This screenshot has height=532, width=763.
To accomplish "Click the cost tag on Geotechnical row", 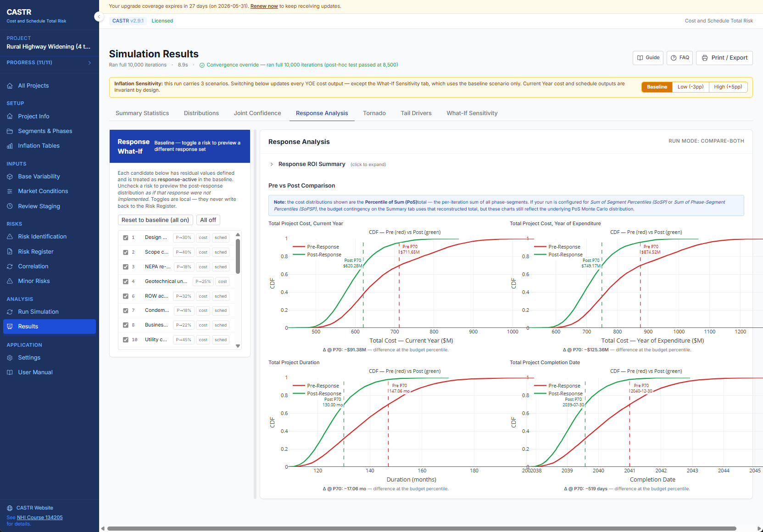I will [x=223, y=282].
